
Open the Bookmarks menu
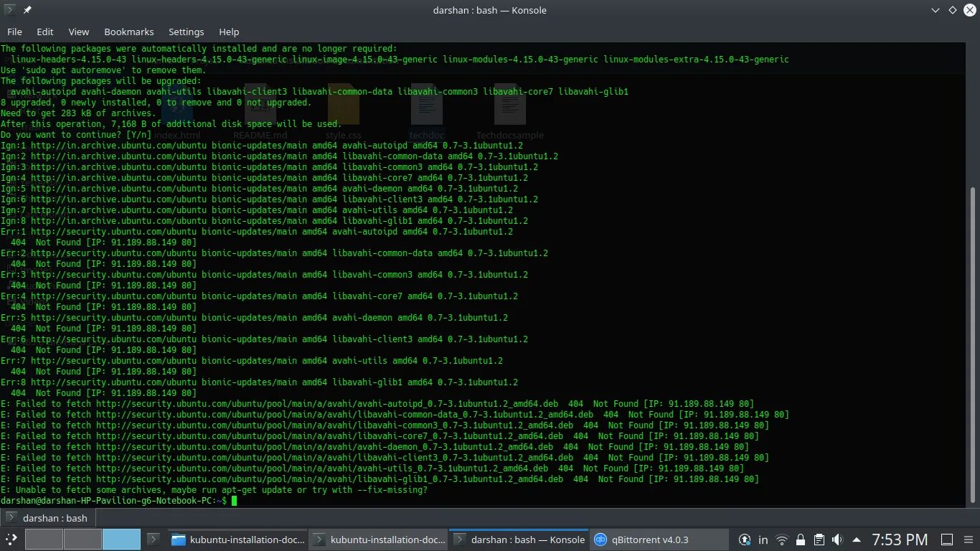click(x=129, y=32)
